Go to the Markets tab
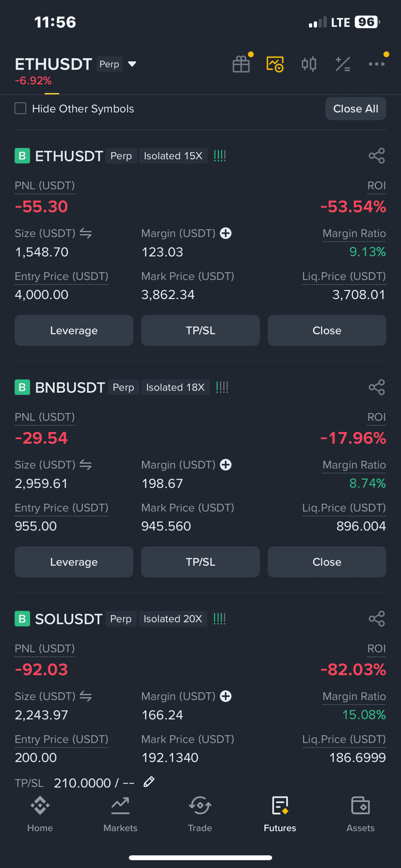 (x=120, y=815)
